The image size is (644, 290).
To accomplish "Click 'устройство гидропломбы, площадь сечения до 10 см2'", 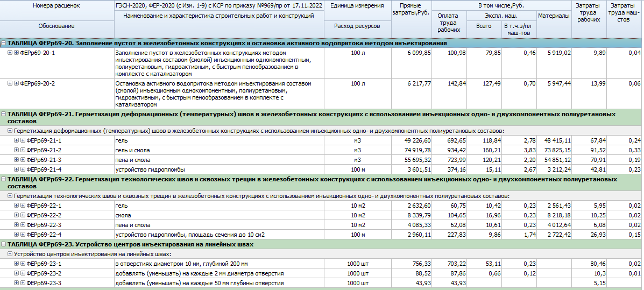I will [x=190, y=235].
